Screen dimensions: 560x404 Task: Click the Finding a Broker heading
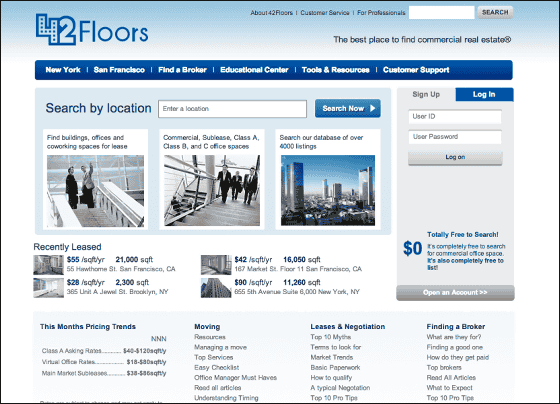click(456, 326)
